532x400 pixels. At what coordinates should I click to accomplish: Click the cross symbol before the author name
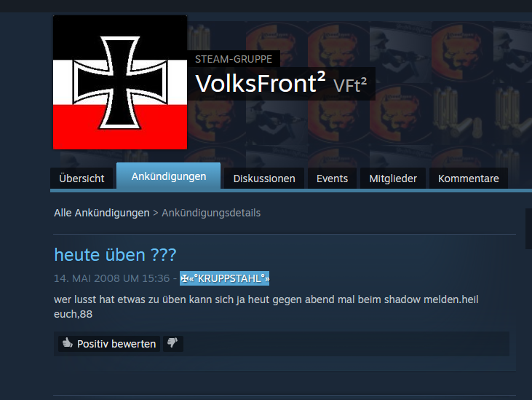tap(185, 278)
